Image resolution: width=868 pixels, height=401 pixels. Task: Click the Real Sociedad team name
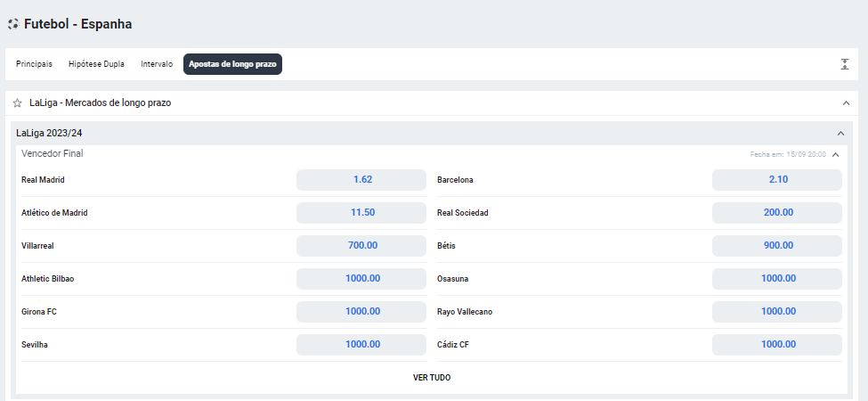point(463,213)
